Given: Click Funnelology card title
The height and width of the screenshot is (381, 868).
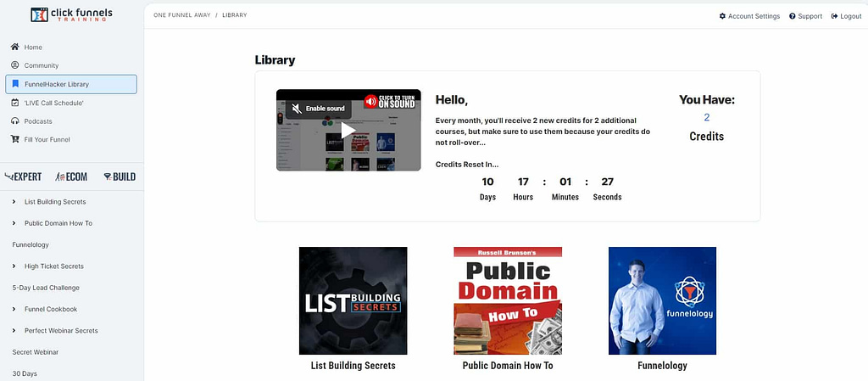Looking at the screenshot, I should [x=662, y=366].
